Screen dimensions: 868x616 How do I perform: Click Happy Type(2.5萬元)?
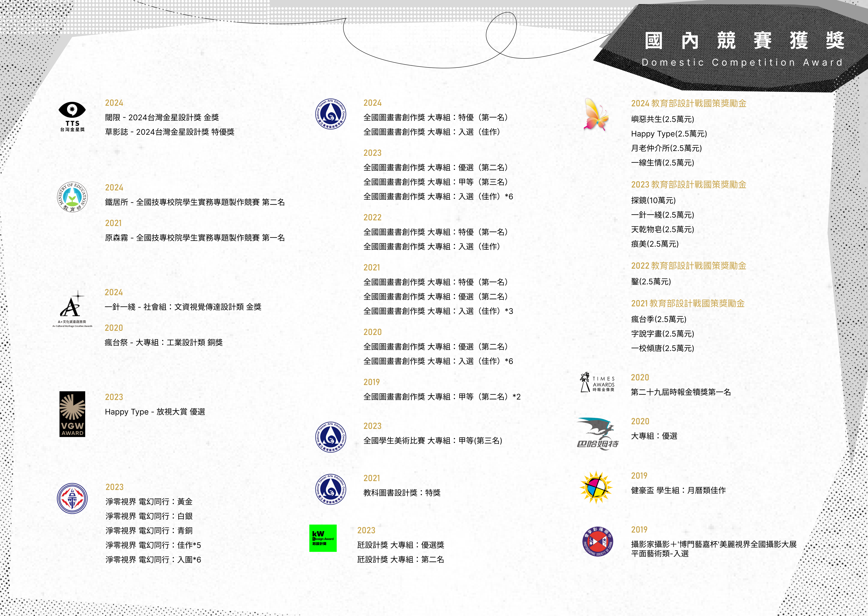click(669, 134)
